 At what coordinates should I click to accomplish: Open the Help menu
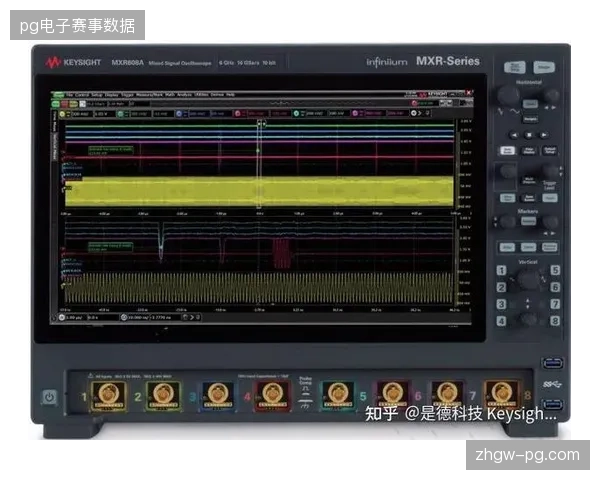click(x=230, y=95)
